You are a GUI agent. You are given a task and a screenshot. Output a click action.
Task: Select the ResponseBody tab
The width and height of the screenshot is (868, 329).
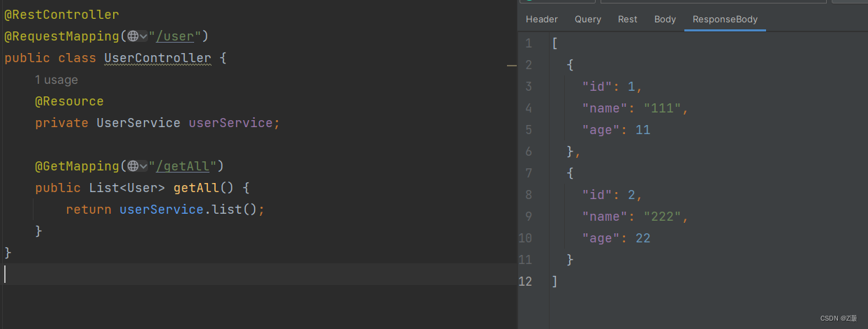point(725,19)
